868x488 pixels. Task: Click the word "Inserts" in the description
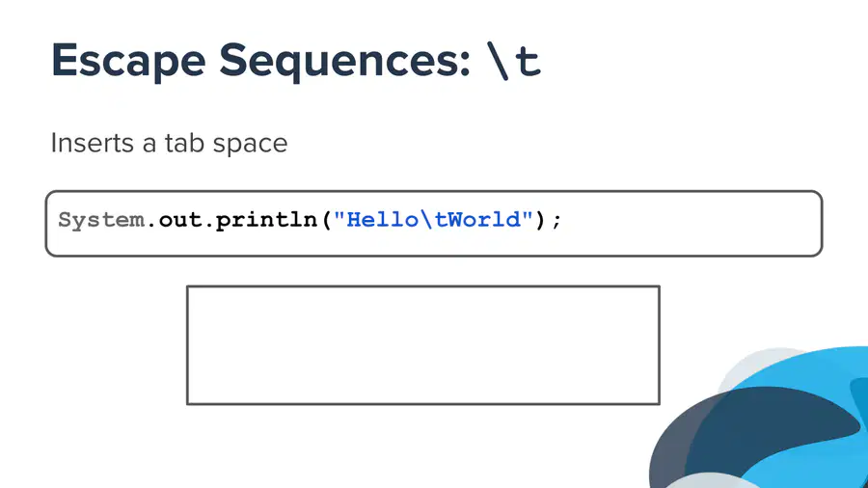(x=93, y=143)
